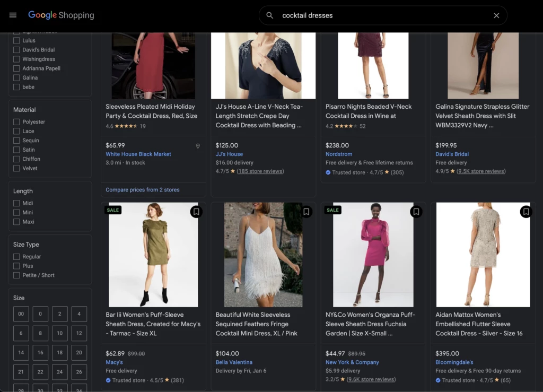This screenshot has height=392, width=543.
Task: Check the Satin material option
Action: tap(16, 150)
